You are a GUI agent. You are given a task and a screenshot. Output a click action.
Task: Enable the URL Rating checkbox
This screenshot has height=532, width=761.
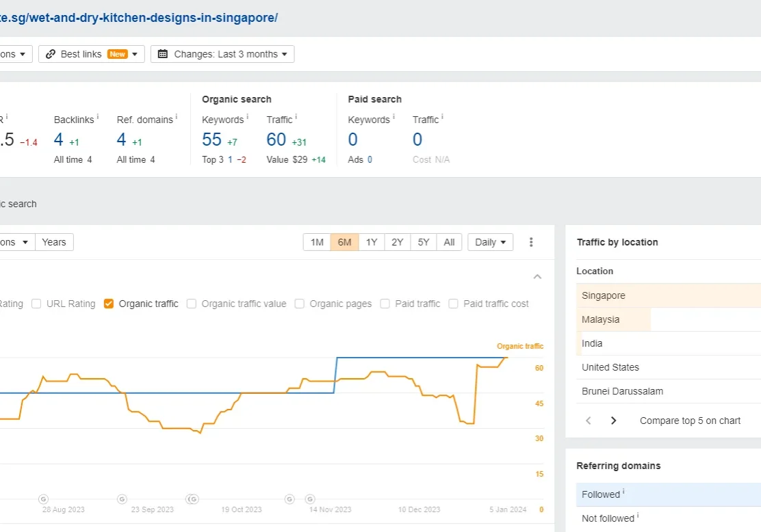click(x=36, y=304)
